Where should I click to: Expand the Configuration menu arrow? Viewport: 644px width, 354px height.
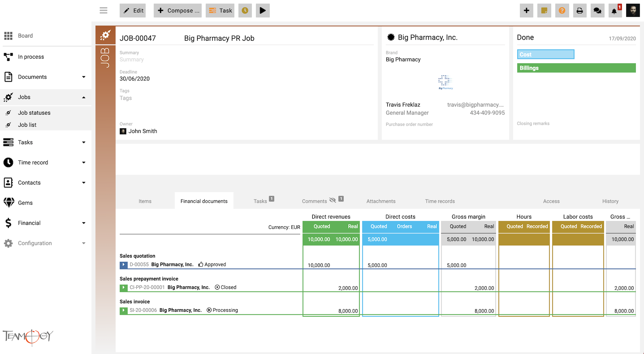(84, 243)
